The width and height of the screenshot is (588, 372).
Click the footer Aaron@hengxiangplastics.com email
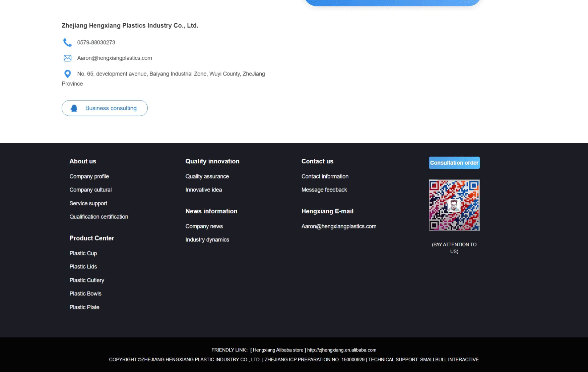click(x=339, y=226)
